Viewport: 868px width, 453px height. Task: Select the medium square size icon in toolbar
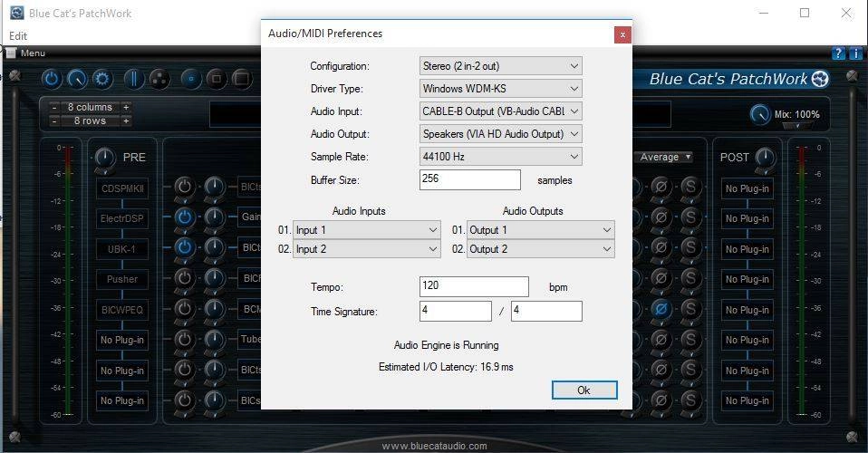pos(217,79)
